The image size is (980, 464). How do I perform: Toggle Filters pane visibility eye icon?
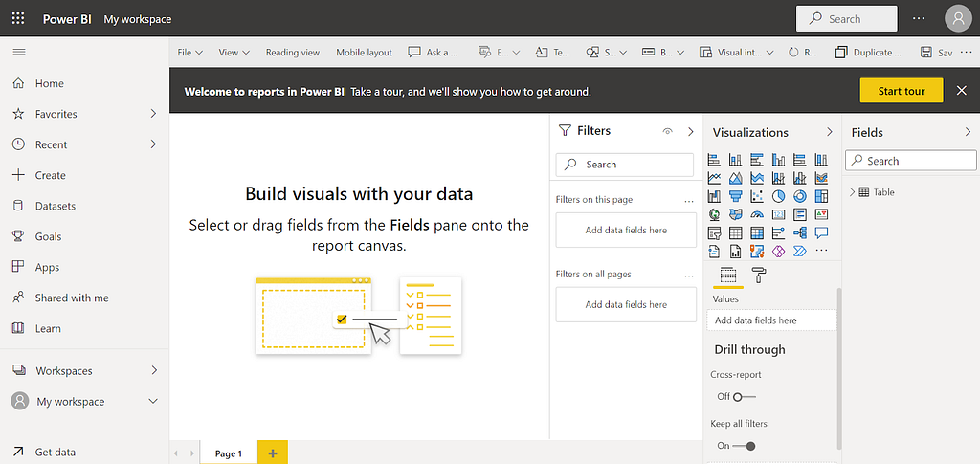click(x=667, y=131)
